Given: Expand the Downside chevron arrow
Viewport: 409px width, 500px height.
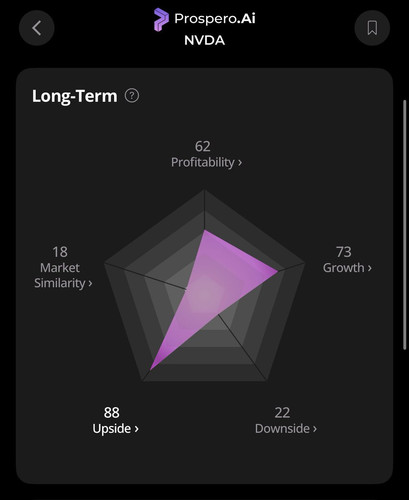Looking at the screenshot, I should pyautogui.click(x=315, y=429).
